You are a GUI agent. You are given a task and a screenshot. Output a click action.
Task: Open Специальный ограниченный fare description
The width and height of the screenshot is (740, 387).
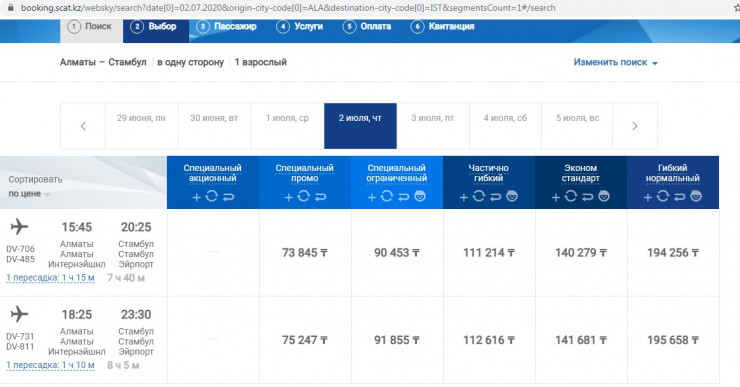(x=396, y=173)
